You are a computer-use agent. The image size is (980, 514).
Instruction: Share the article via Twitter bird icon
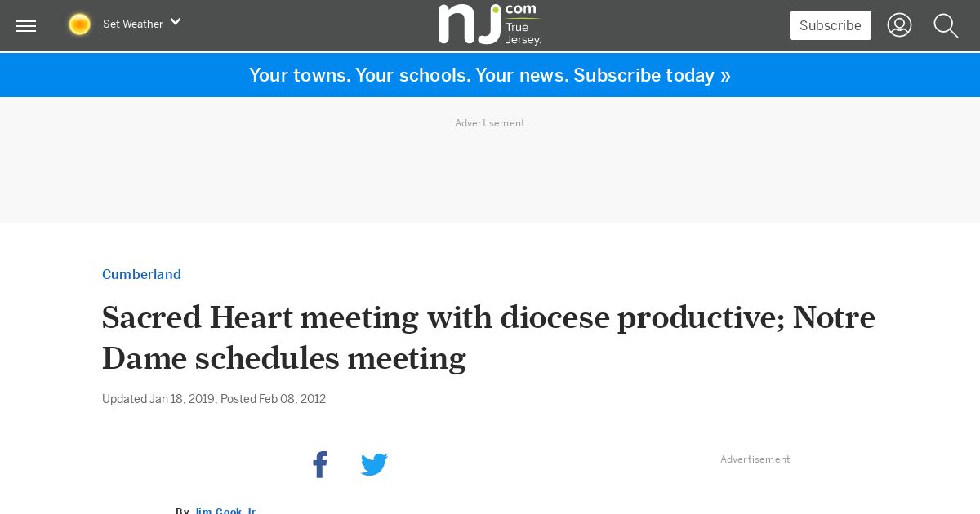374,465
